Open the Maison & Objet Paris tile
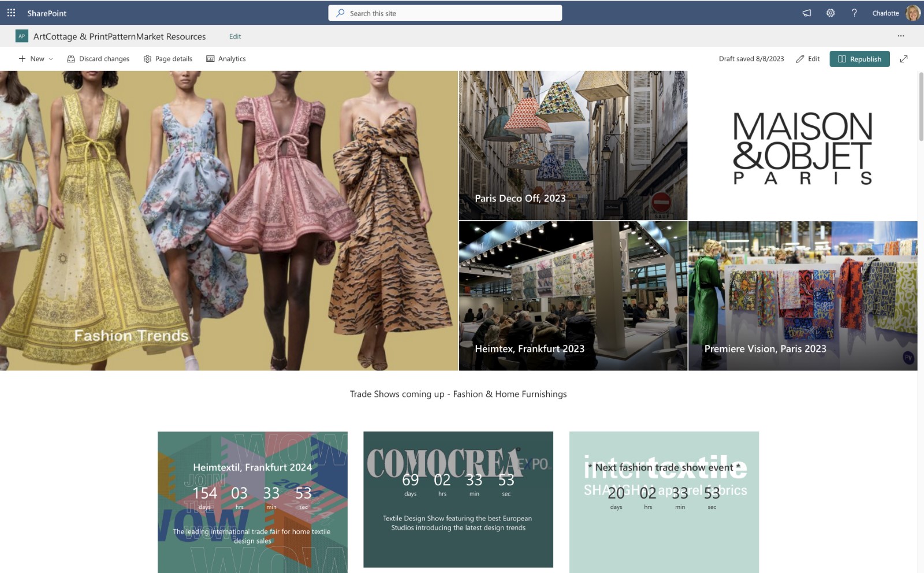This screenshot has height=573, width=924. [803, 146]
